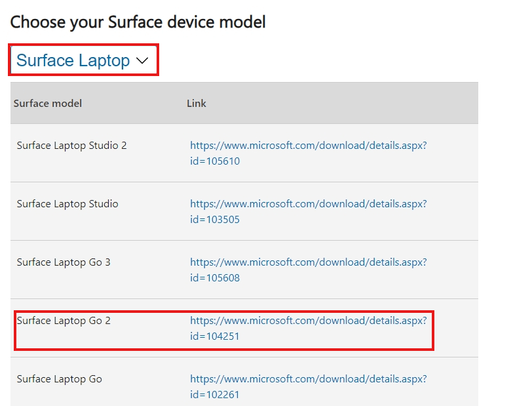Image resolution: width=532 pixels, height=406 pixels.
Task: Select the Surface Laptop Studio model name
Action: tap(67, 204)
